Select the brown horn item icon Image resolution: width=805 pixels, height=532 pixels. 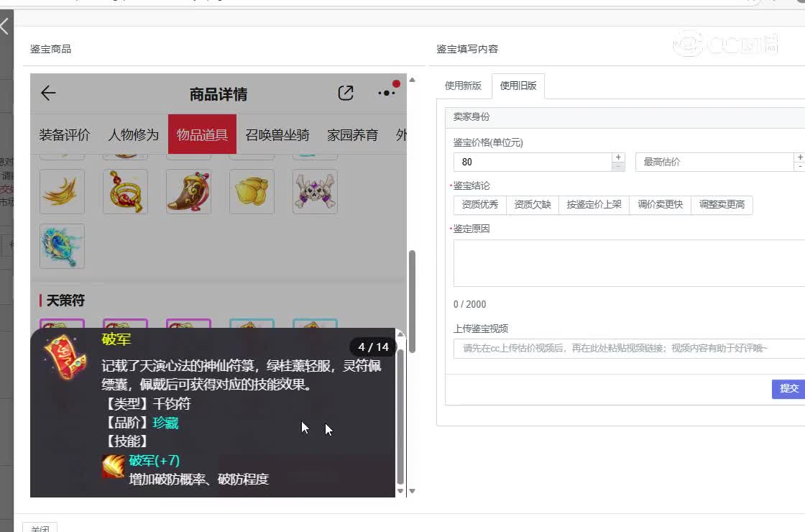(x=188, y=192)
